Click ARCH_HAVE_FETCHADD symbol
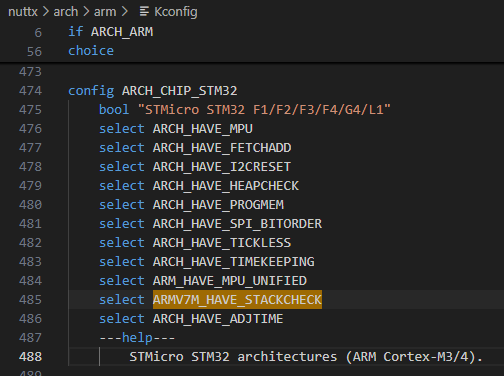The image size is (504, 376). (x=222, y=148)
